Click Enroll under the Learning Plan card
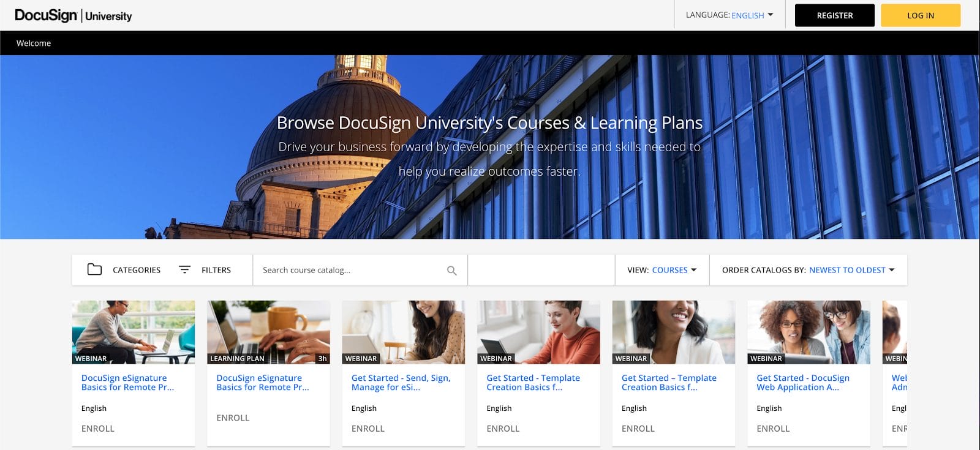980x450 pixels. pyautogui.click(x=233, y=418)
